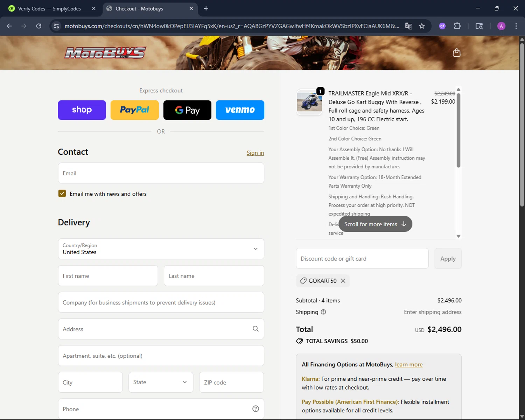Open a new browser tab
Image resolution: width=525 pixels, height=420 pixels.
206,8
